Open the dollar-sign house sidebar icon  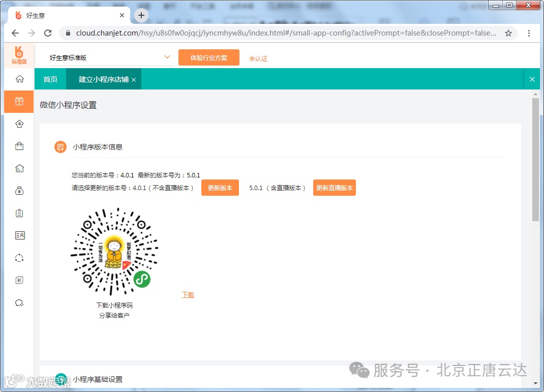coord(19,124)
